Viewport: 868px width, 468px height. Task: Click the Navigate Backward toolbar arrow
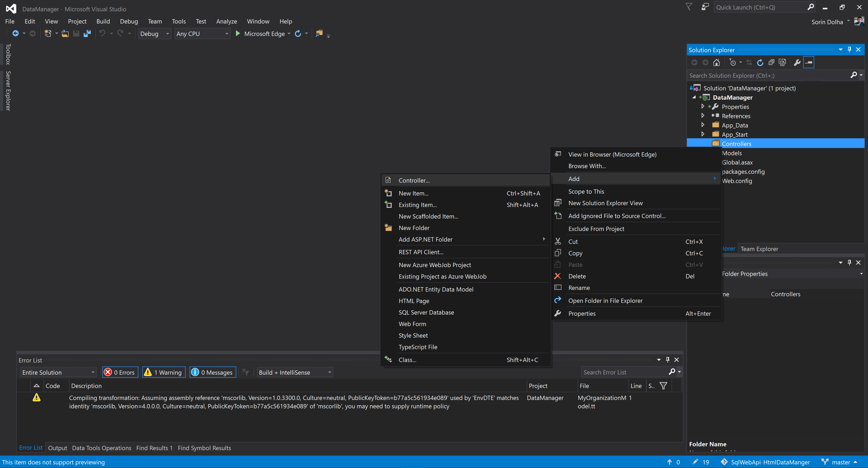tap(16, 34)
